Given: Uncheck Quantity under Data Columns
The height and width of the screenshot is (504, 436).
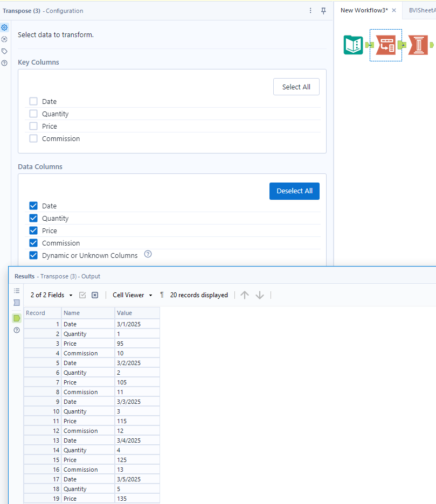Looking at the screenshot, I should tap(33, 218).
